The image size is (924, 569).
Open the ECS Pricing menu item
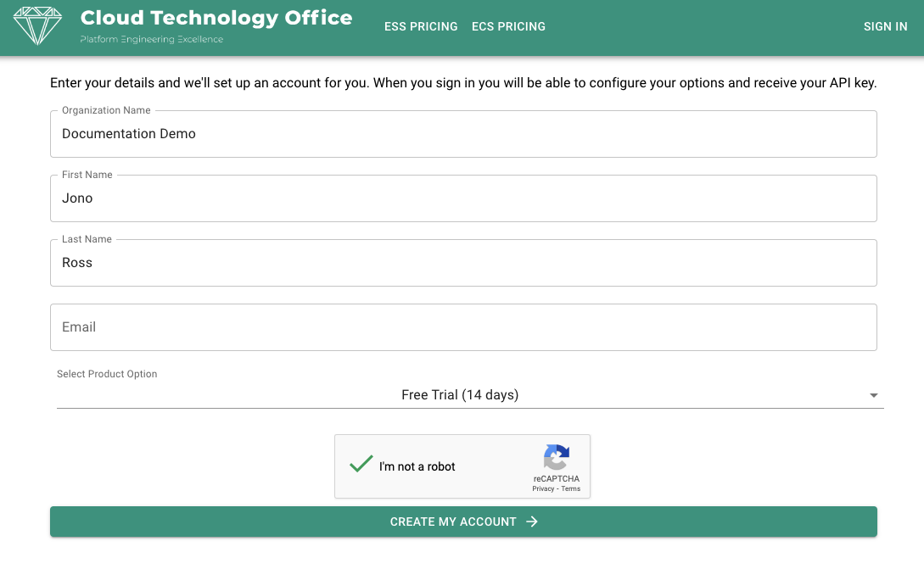508,26
